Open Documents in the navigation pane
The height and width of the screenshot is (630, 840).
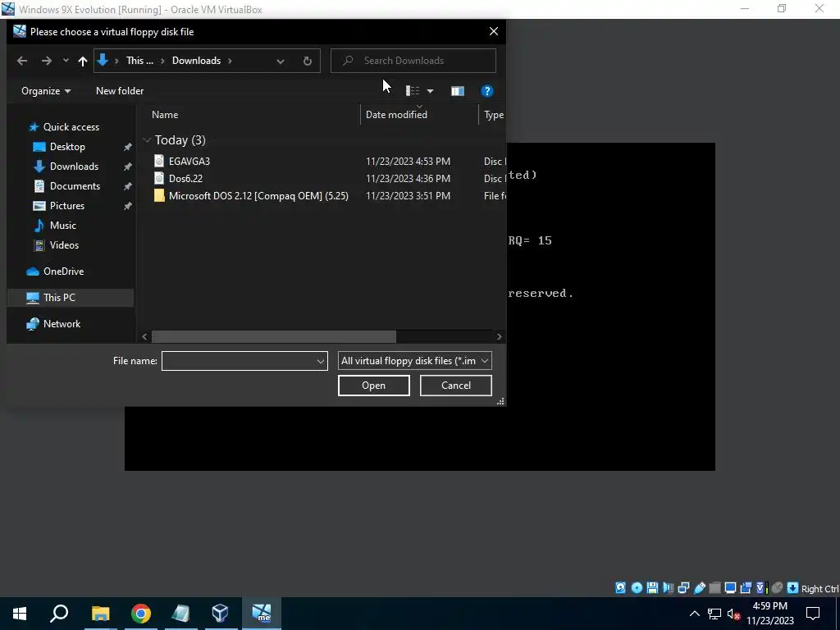click(75, 186)
